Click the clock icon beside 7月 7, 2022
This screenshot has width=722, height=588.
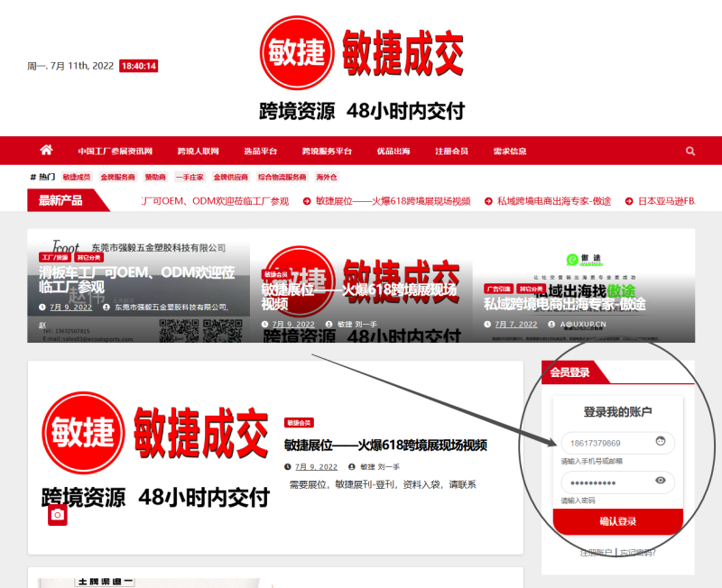487,324
